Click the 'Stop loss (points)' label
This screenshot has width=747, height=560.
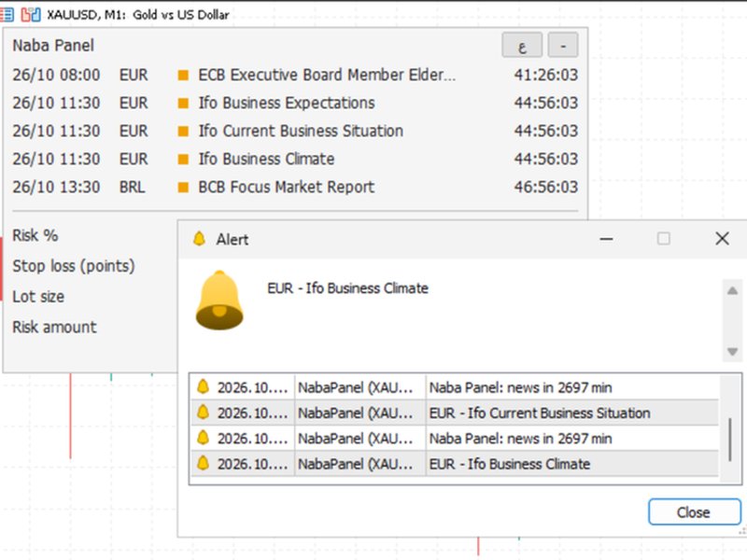tap(74, 266)
